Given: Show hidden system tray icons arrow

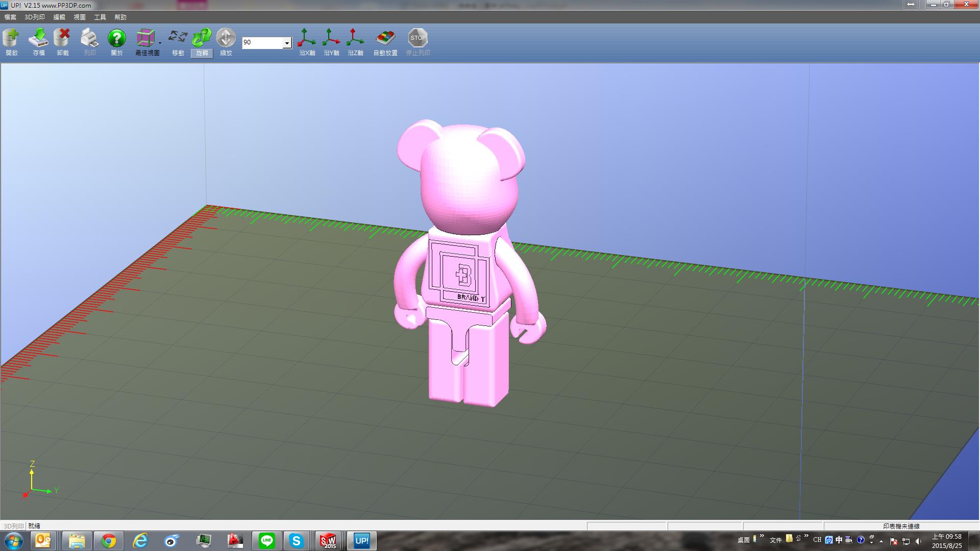Looking at the screenshot, I should [x=881, y=541].
